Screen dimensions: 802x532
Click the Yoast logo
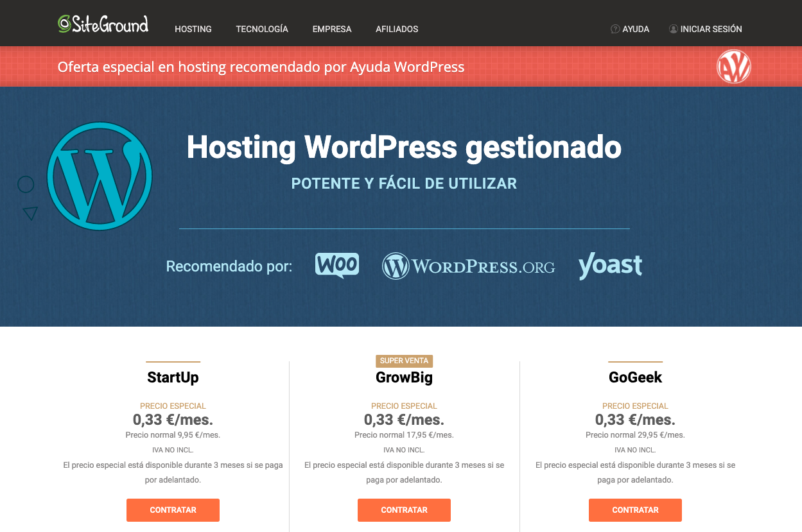[610, 266]
